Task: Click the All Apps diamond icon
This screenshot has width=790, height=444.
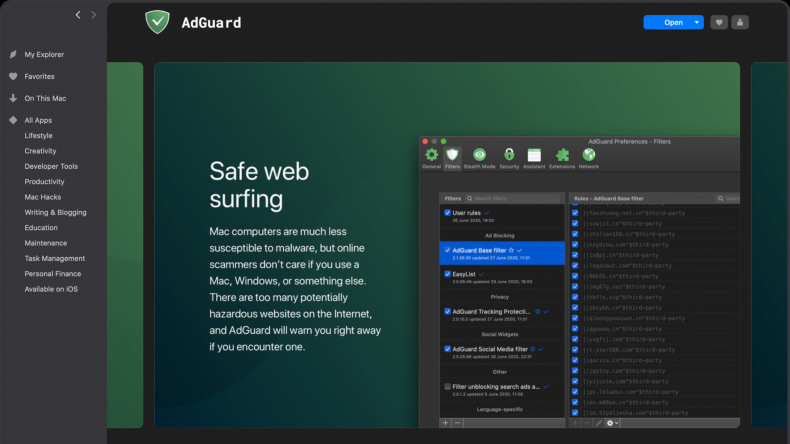Action: click(13, 120)
